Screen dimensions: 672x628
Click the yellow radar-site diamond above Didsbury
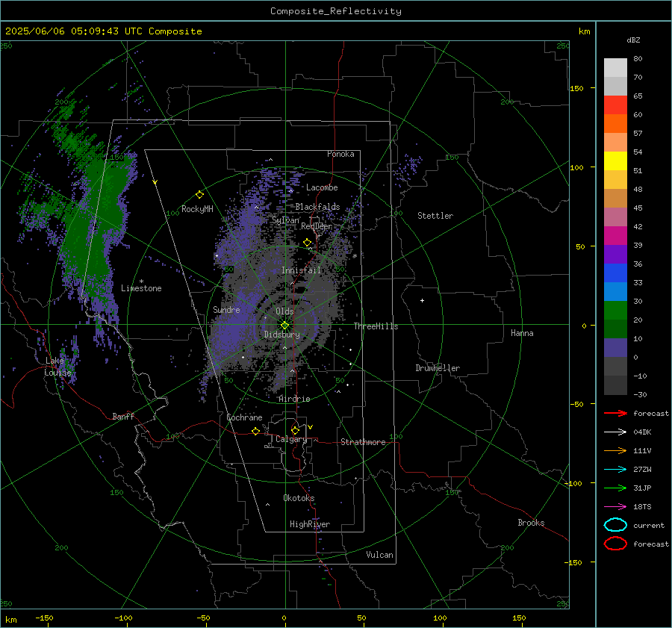285,326
